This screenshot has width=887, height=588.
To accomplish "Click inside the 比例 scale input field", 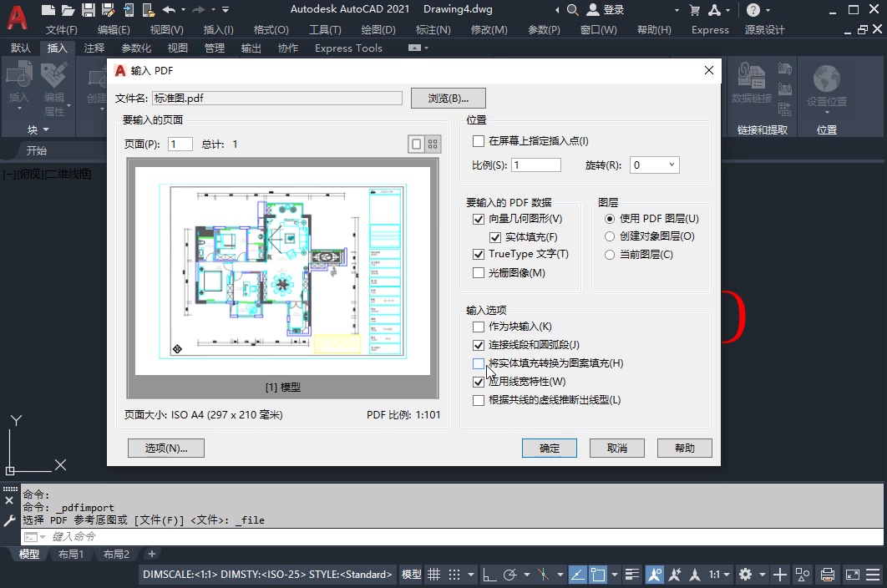I will point(535,165).
